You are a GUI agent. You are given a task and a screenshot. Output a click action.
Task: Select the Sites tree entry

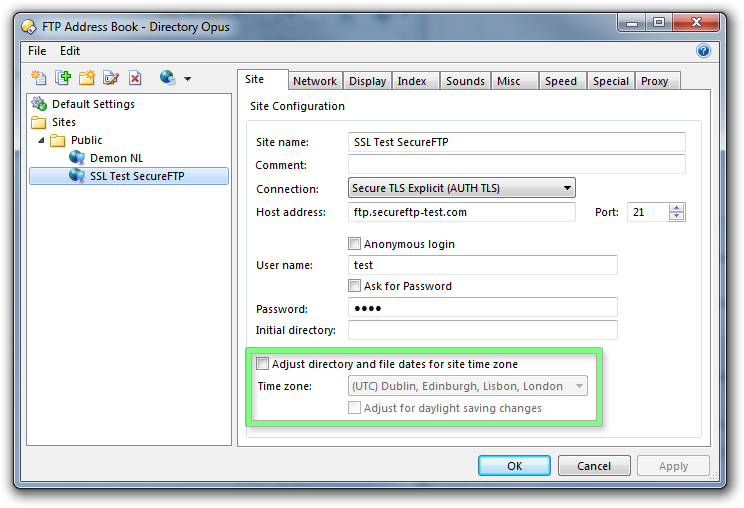tap(64, 122)
